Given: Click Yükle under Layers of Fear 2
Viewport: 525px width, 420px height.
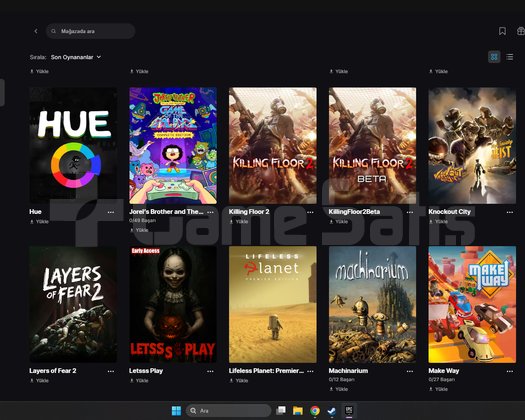Looking at the screenshot, I should tap(39, 381).
